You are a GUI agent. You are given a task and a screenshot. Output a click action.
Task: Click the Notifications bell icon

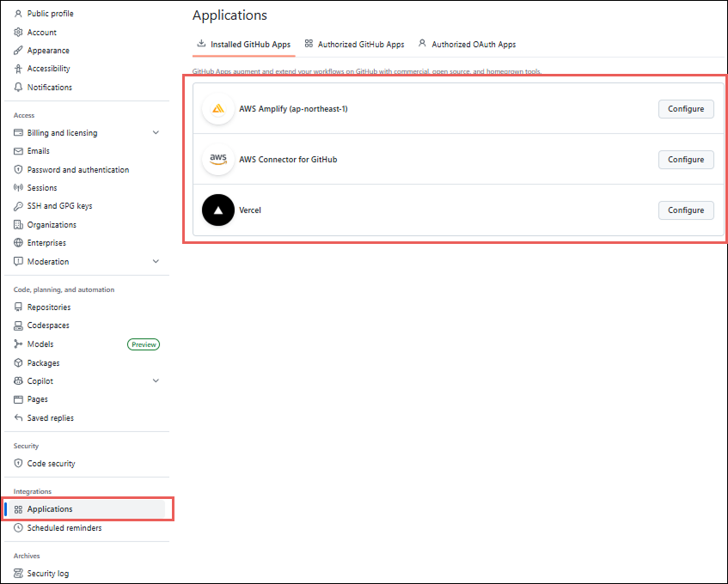pos(18,88)
